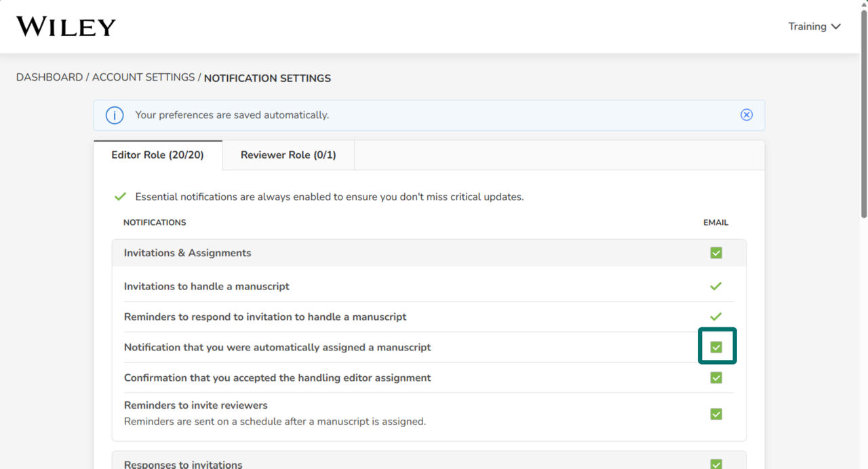Click the Notification Settings breadcrumb item
868x469 pixels.
pos(267,78)
